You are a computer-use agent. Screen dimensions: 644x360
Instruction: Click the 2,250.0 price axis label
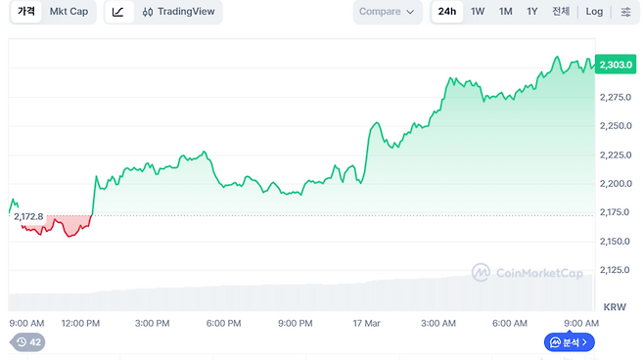pyautogui.click(x=616, y=126)
